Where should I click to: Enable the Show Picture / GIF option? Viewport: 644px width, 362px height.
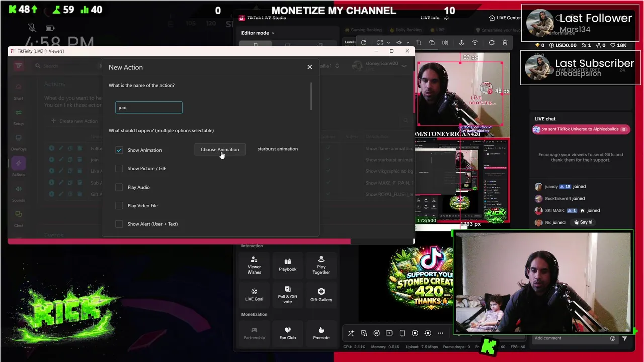click(119, 168)
